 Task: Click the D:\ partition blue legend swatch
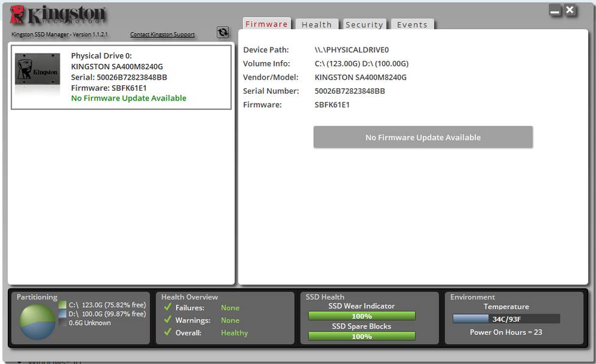coord(63,314)
